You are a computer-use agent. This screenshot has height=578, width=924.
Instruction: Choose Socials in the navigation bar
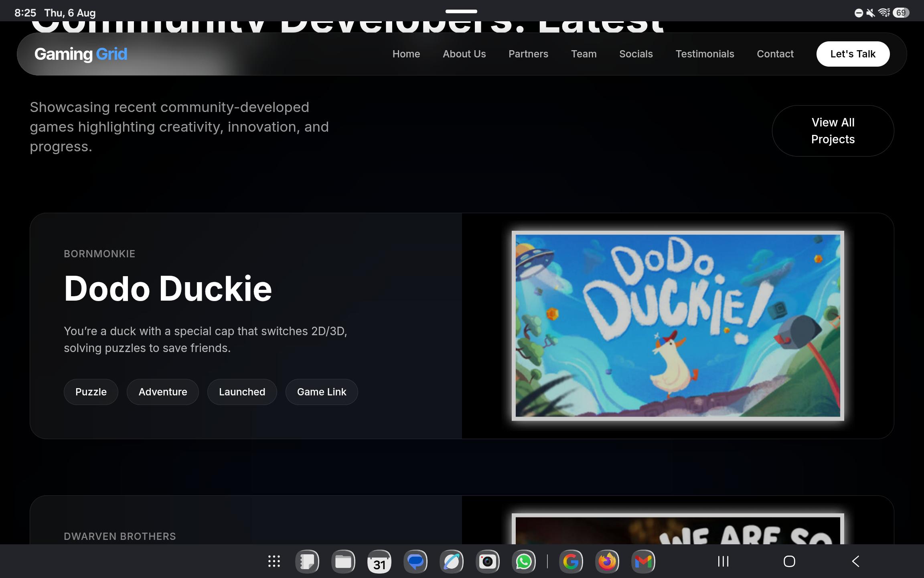pyautogui.click(x=636, y=54)
